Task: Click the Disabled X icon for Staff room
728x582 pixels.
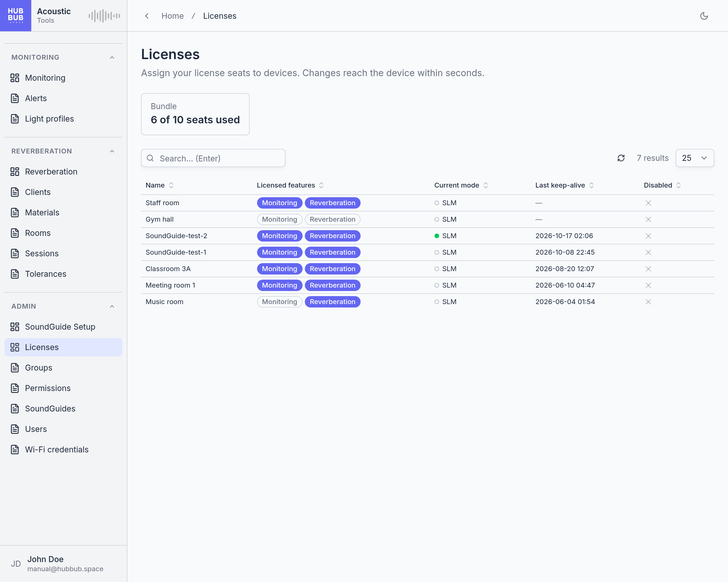Action: 648,203
